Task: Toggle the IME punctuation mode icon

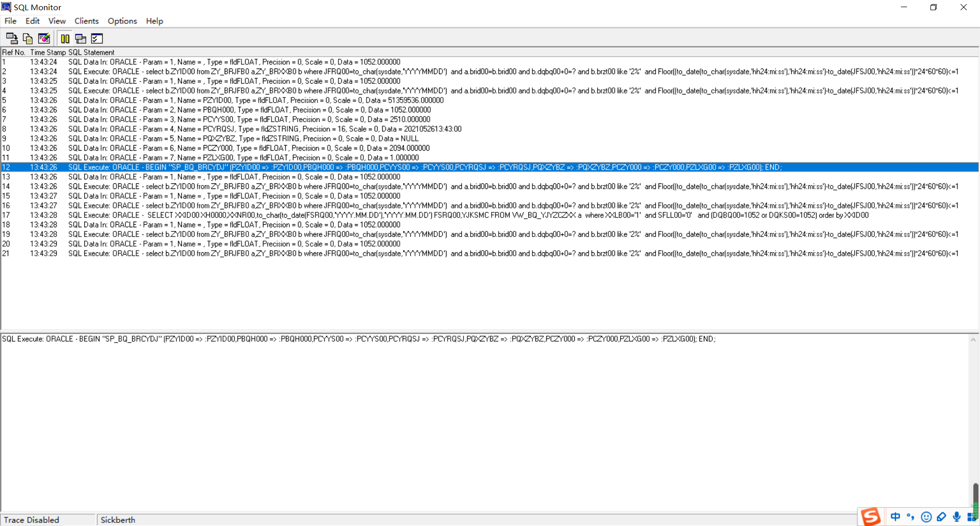Action: pyautogui.click(x=911, y=517)
